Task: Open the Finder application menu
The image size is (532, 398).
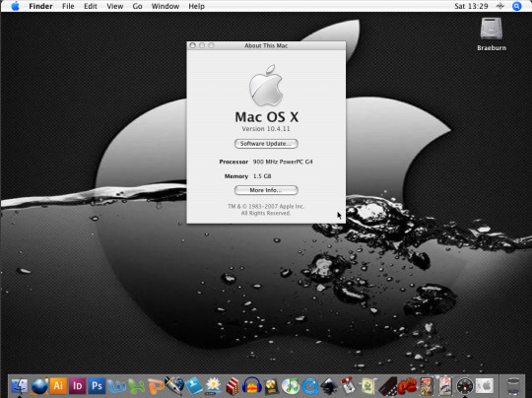Action: (40, 6)
